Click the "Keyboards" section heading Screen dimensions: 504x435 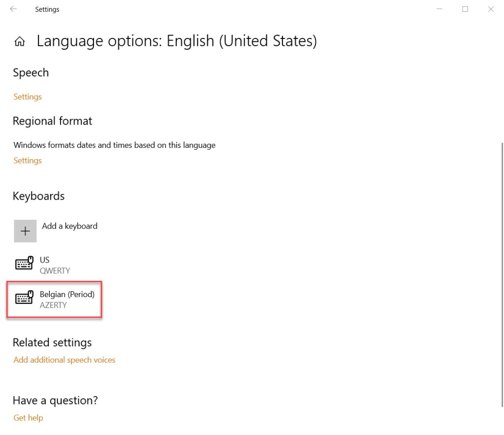coord(39,196)
